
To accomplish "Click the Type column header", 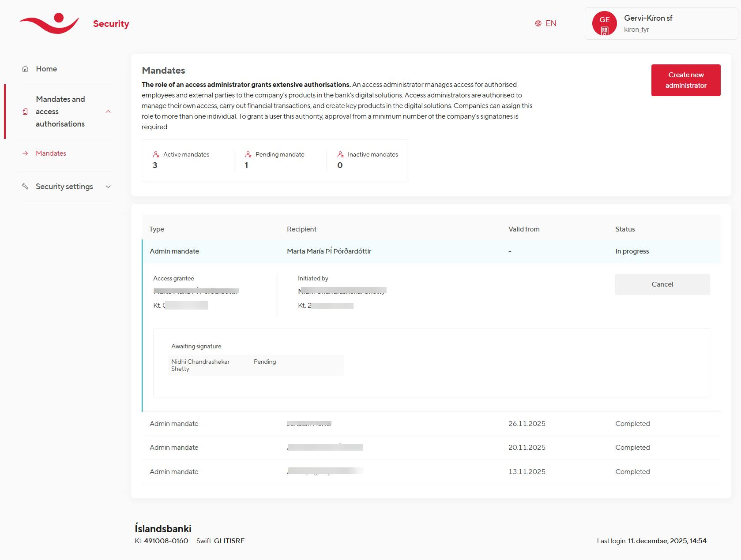I will [157, 229].
